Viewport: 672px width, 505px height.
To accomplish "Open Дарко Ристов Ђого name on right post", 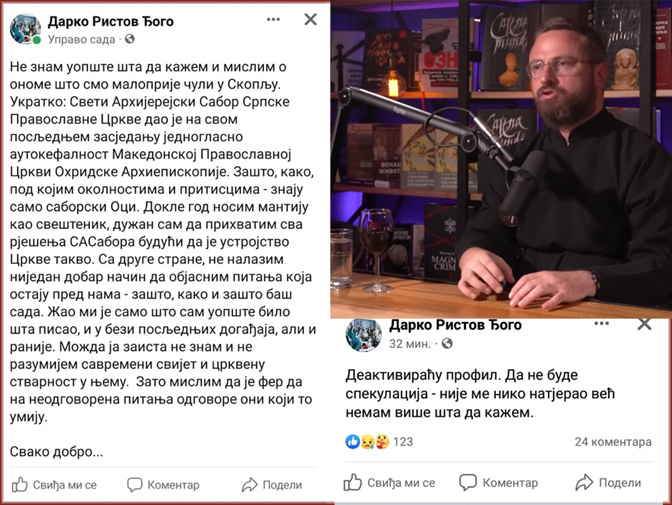I will pyautogui.click(x=455, y=325).
